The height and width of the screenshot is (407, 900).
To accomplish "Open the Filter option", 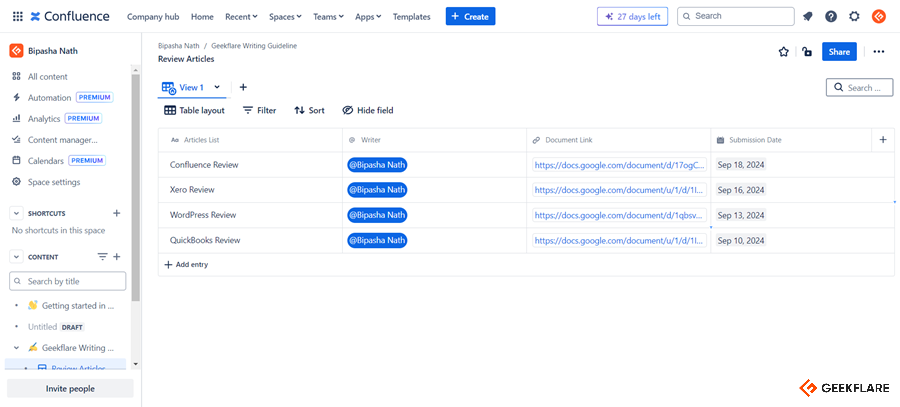I will pos(259,110).
